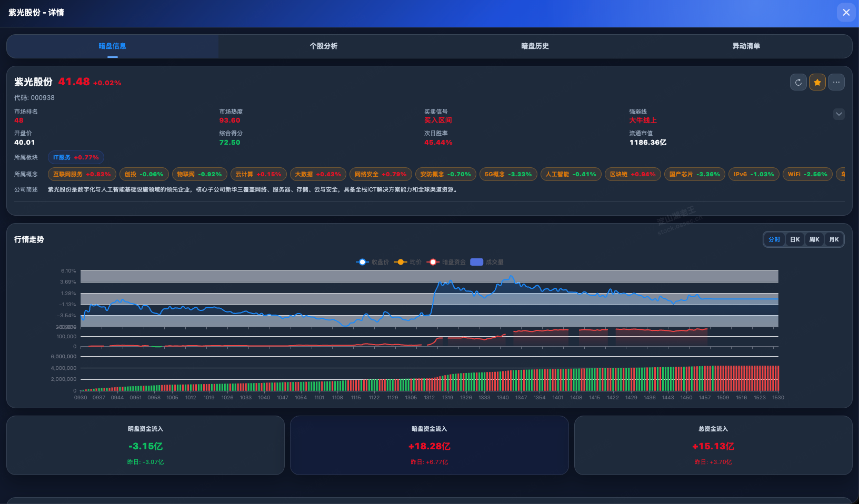The height and width of the screenshot is (504, 859).
Task: Select the 国产芯片 concept tag
Action: tap(695, 174)
